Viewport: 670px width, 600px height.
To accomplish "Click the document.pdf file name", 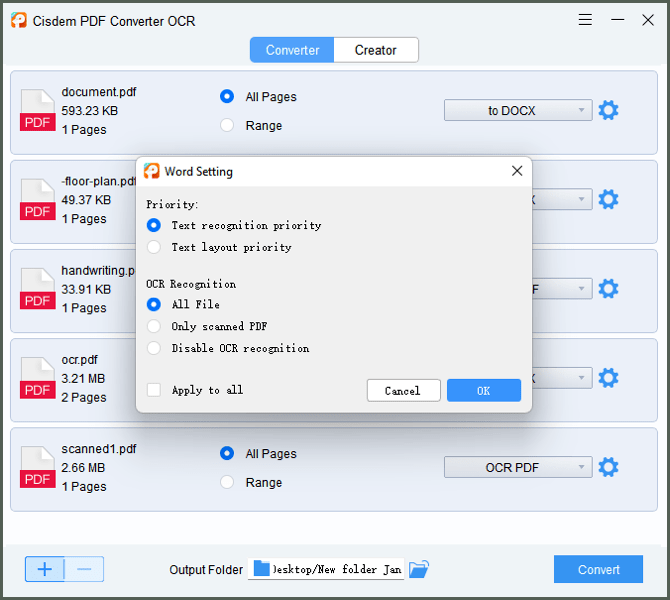I will (x=99, y=92).
